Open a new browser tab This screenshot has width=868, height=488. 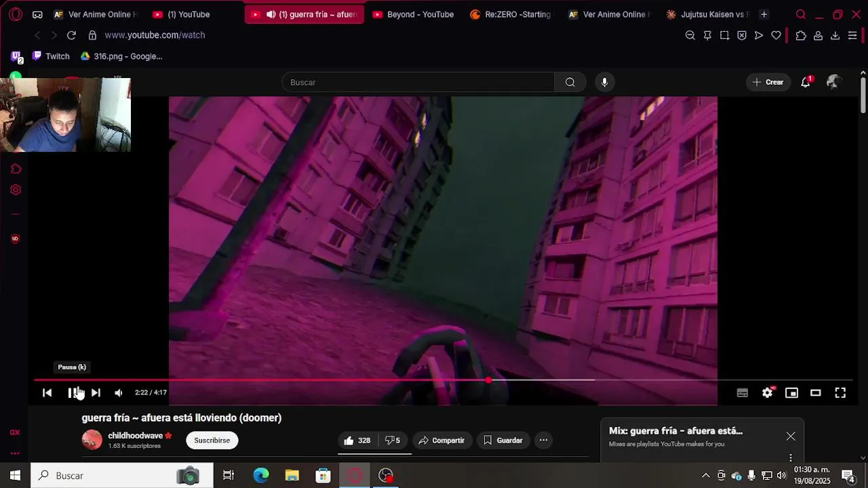coord(764,14)
